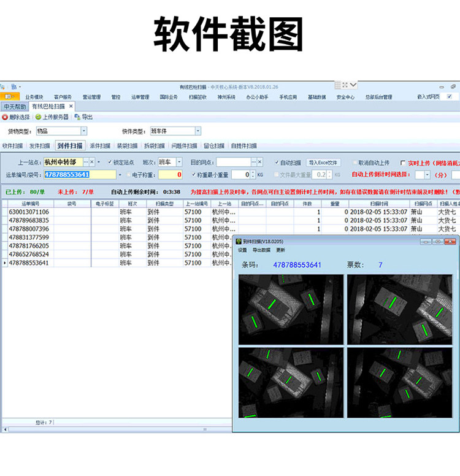Toggle the 电子称重 checkbox
The height and width of the screenshot is (476, 460).
(x=128, y=175)
